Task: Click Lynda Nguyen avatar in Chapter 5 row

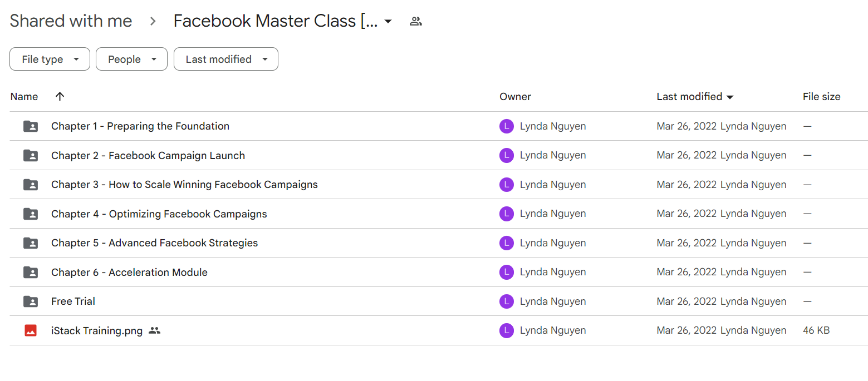Action: tap(506, 243)
